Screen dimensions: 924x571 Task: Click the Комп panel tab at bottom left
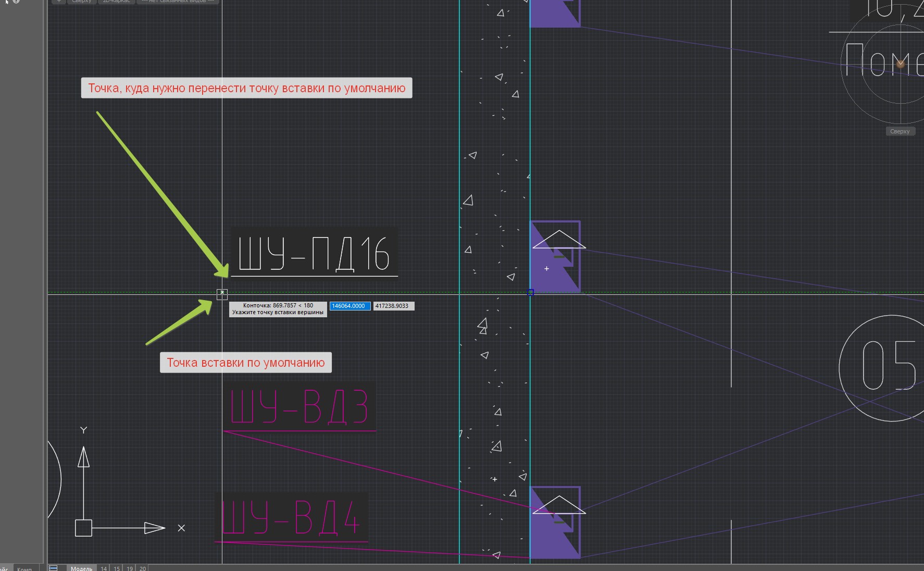tap(24, 568)
